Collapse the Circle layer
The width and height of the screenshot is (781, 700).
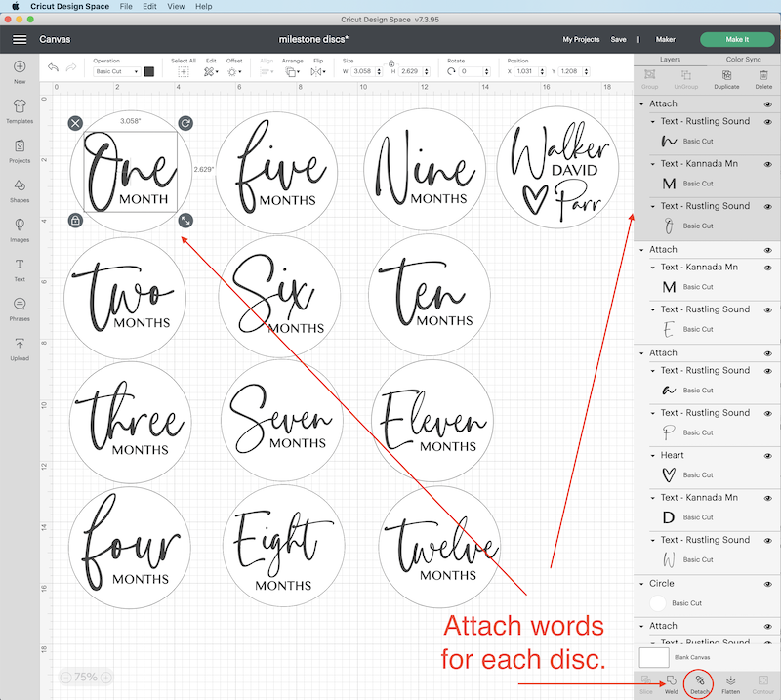[x=641, y=584]
